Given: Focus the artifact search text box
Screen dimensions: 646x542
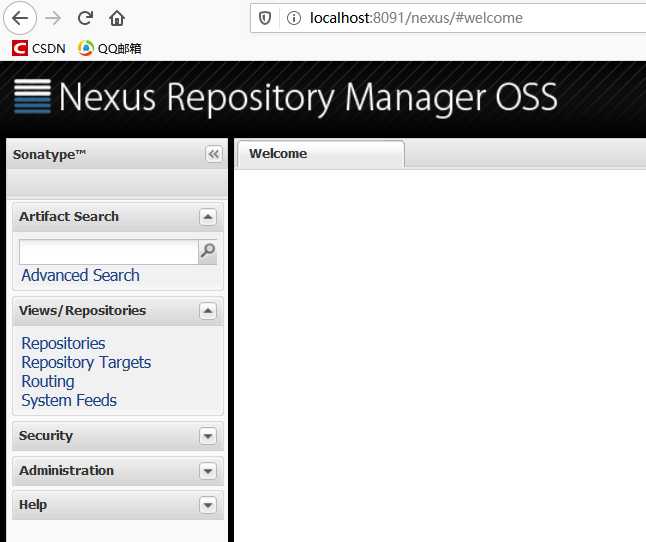Looking at the screenshot, I should point(109,252).
